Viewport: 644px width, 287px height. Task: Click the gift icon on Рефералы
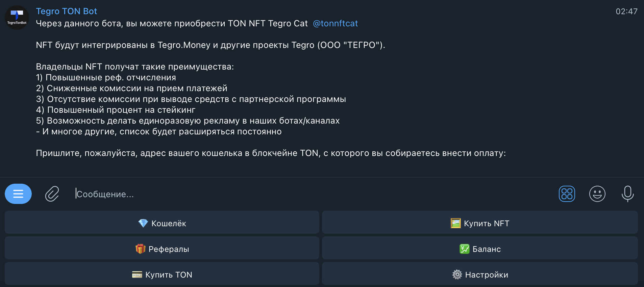pos(140,249)
